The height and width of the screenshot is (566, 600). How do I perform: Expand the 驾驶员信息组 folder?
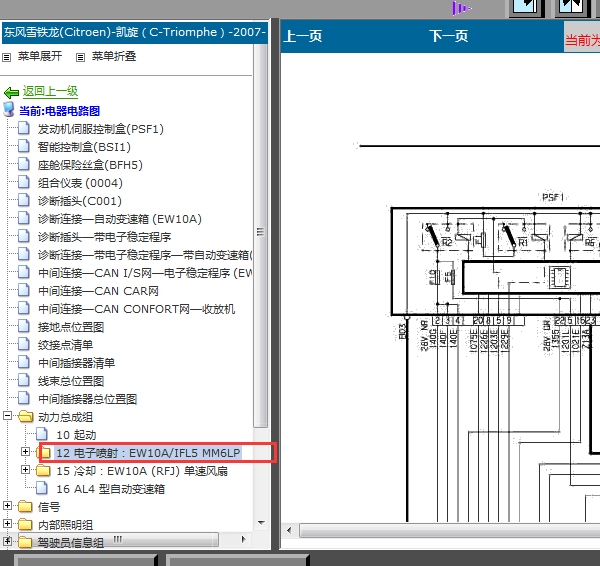coord(7,541)
